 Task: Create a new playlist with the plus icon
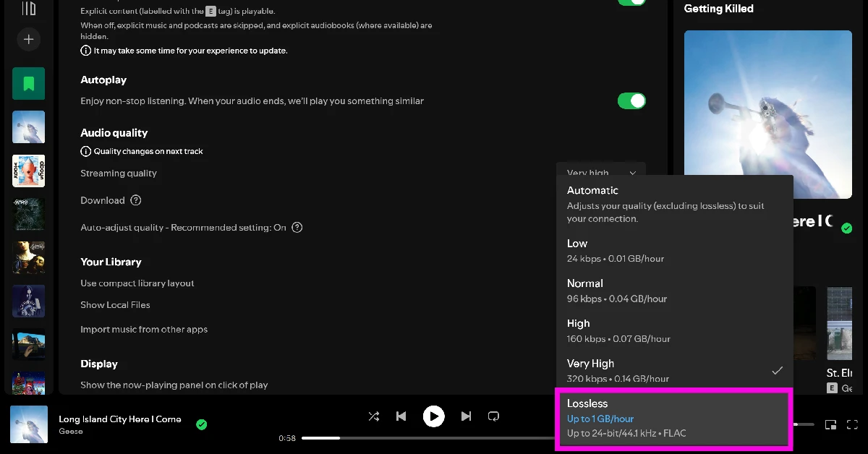[x=29, y=39]
